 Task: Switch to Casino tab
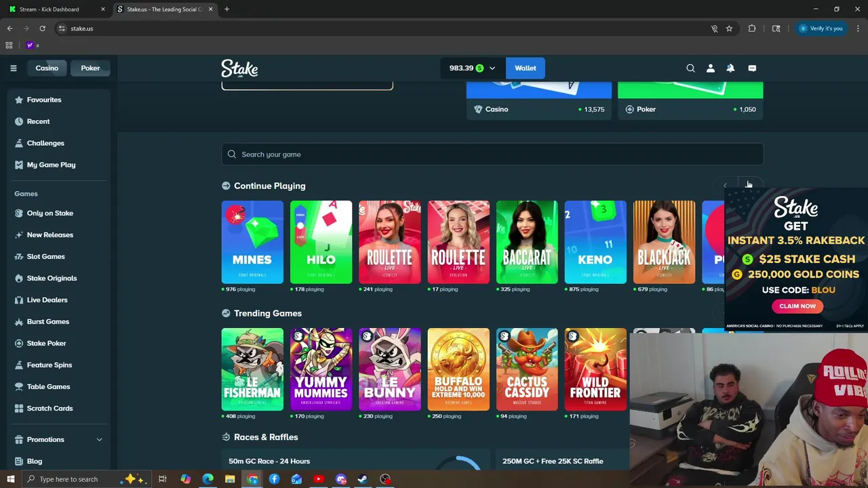click(47, 68)
